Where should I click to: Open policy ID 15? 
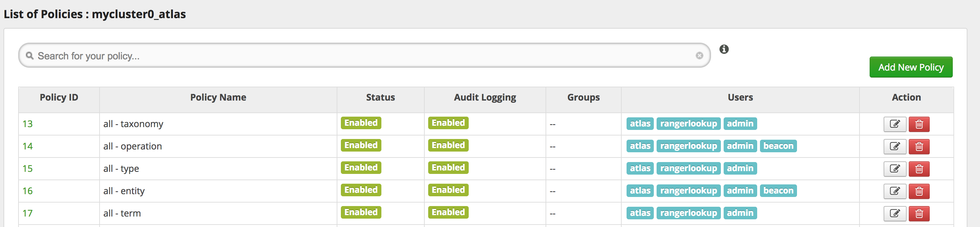27,169
